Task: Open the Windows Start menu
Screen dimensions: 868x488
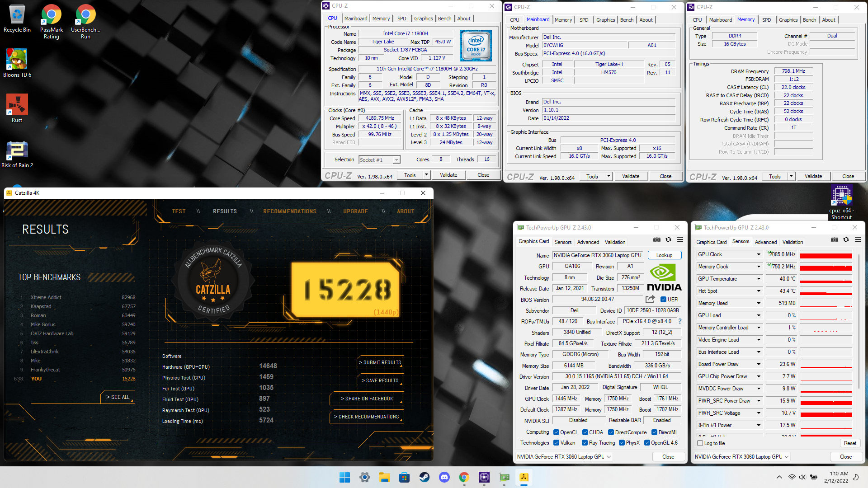Action: tap(344, 477)
